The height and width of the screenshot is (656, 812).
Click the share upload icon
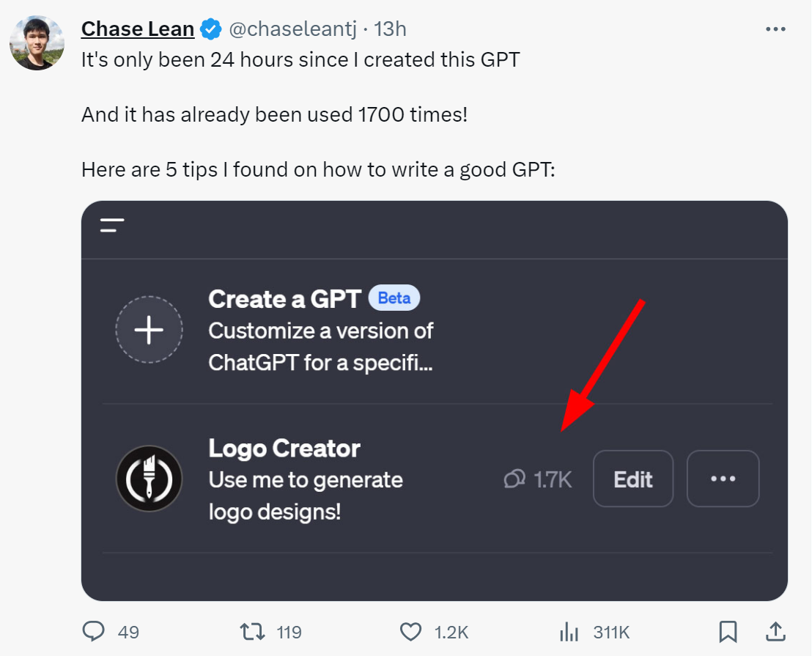(775, 631)
